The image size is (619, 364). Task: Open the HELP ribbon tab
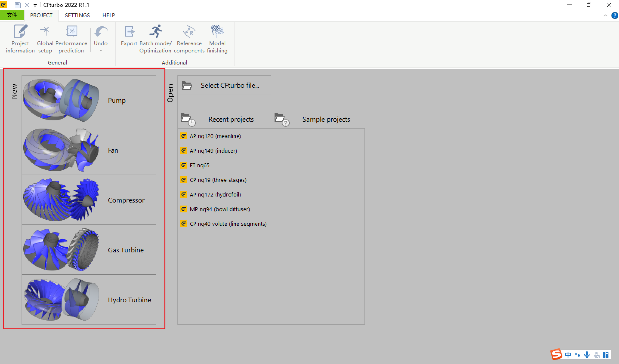(109, 15)
